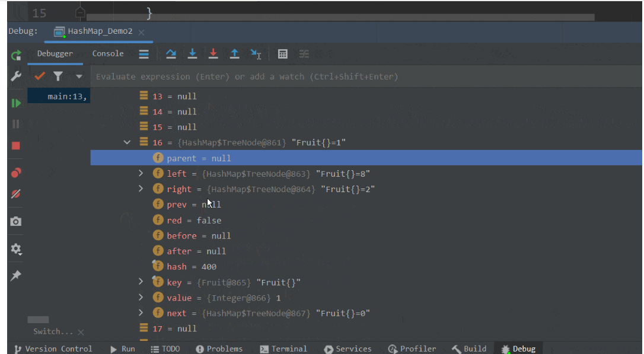Open the frames dropdown arrow
Image resolution: width=644 pixels, height=354 pixels.
click(x=79, y=76)
